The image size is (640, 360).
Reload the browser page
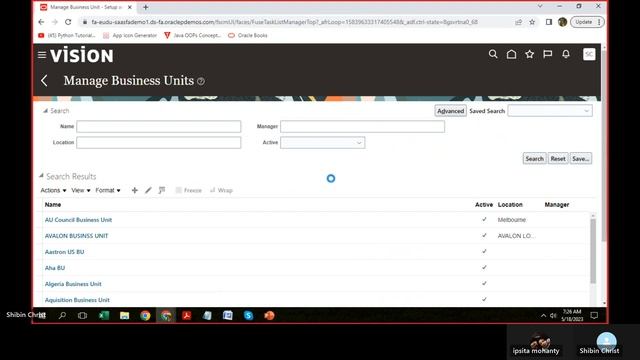[68, 22]
